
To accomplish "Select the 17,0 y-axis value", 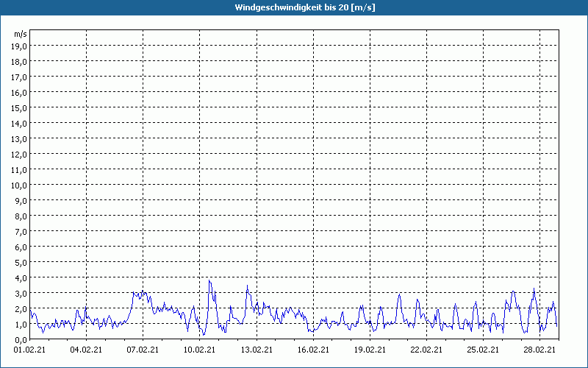I will tap(20, 77).
